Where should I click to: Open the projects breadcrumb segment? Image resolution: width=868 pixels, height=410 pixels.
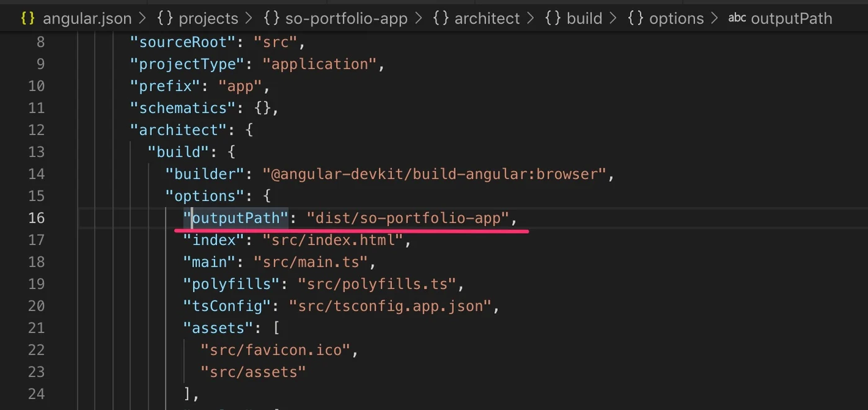208,19
